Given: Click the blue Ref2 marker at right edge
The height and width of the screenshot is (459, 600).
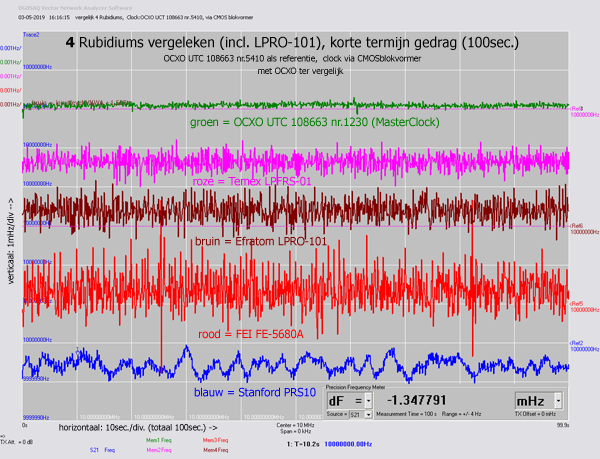Looking at the screenshot, I should (577, 343).
